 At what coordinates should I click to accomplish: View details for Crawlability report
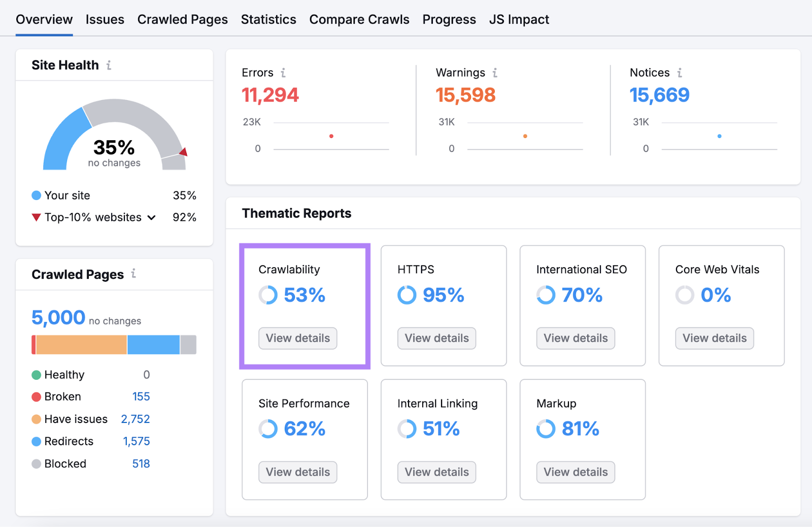coord(297,338)
